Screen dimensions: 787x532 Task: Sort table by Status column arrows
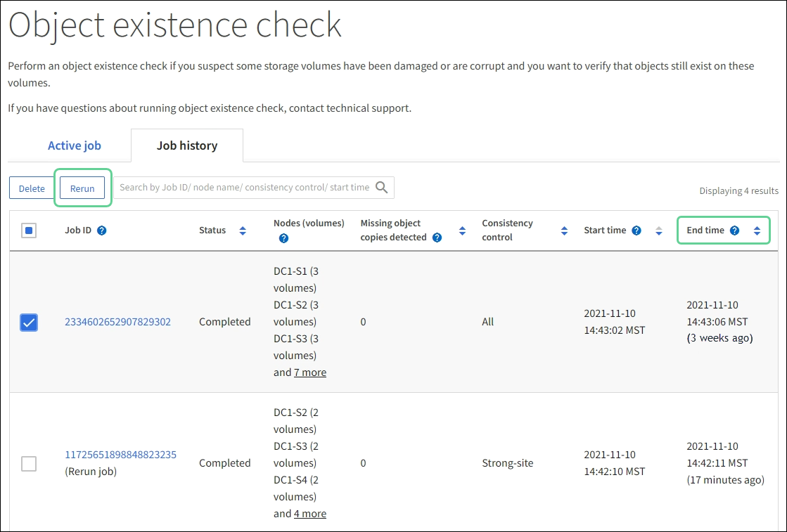[x=243, y=231]
